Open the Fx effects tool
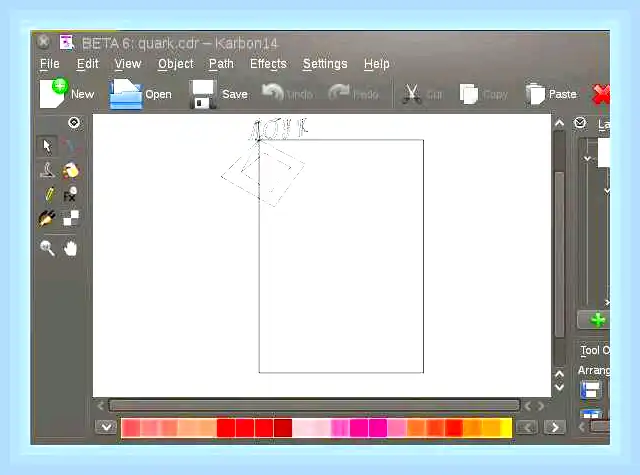The width and height of the screenshot is (640, 475). pos(70,195)
